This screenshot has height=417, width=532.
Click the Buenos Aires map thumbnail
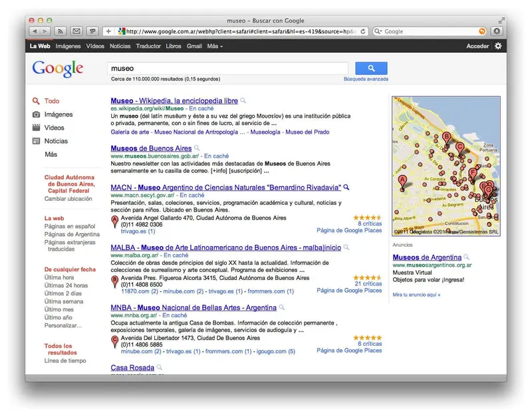[446, 166]
